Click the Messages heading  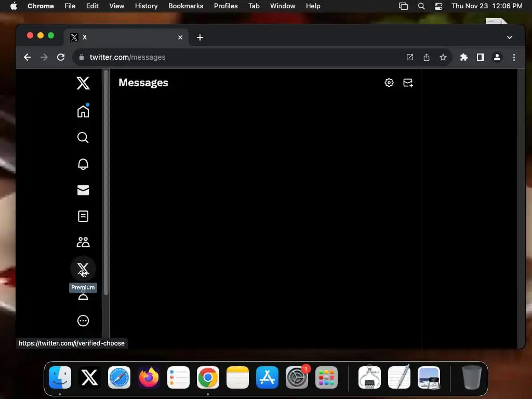point(143,83)
